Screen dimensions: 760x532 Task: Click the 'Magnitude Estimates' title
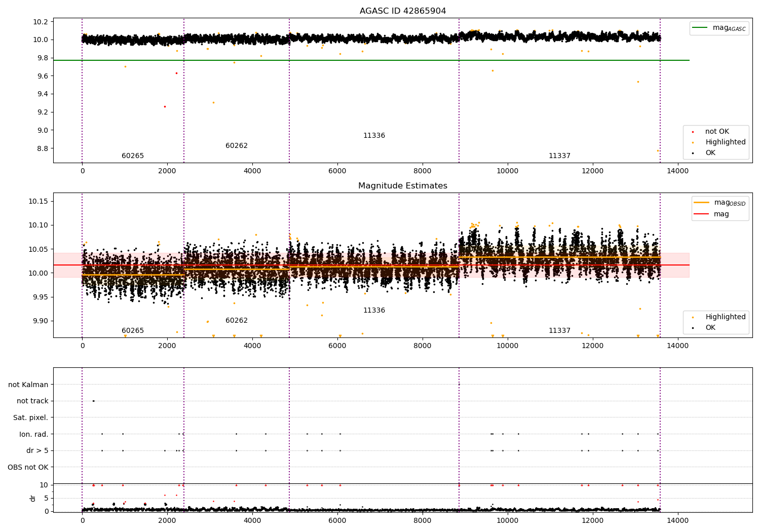tap(403, 186)
